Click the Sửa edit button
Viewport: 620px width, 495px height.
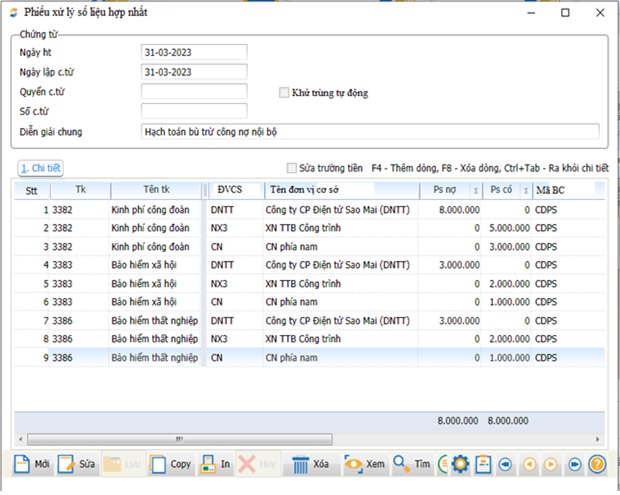click(x=78, y=464)
